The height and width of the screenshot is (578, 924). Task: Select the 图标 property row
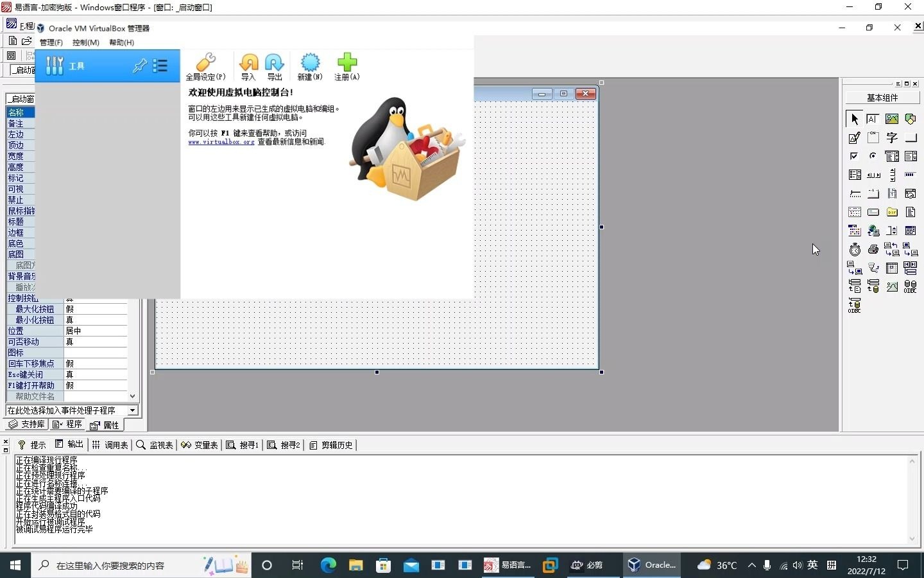[x=67, y=353]
